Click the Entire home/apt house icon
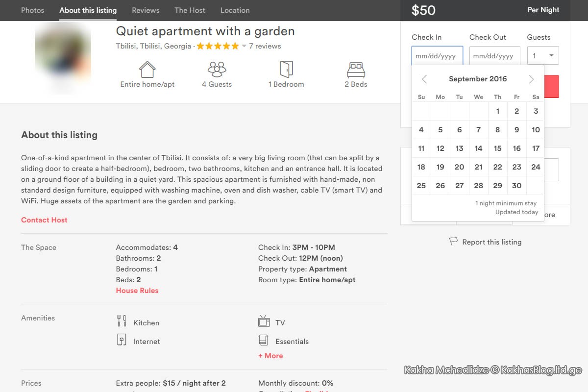This screenshot has height=392, width=588. coord(147,69)
